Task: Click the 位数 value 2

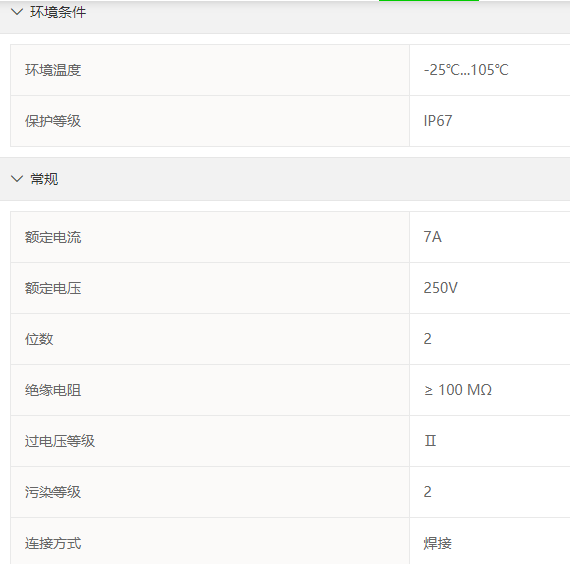Action: coord(428,339)
